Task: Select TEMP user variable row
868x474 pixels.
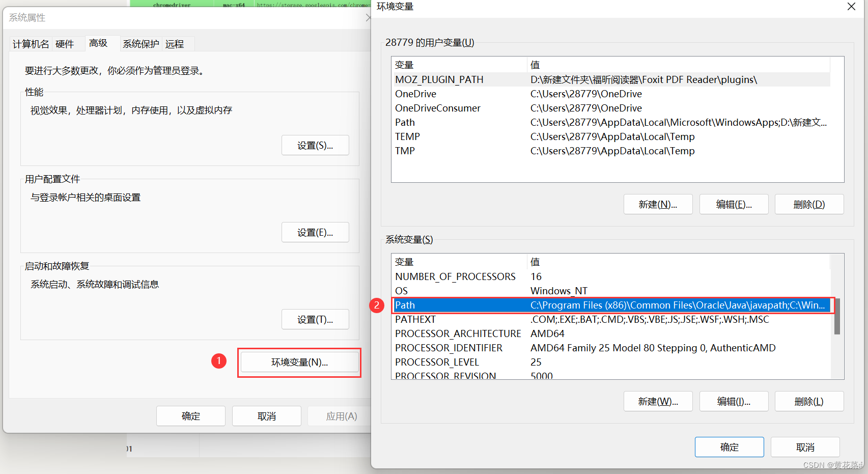Action: (611, 136)
